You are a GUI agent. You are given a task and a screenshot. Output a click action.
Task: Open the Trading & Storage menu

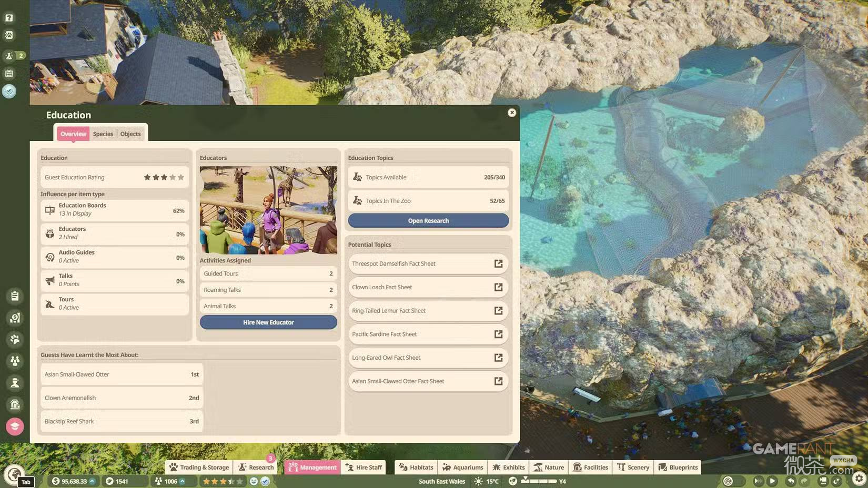pyautogui.click(x=199, y=467)
